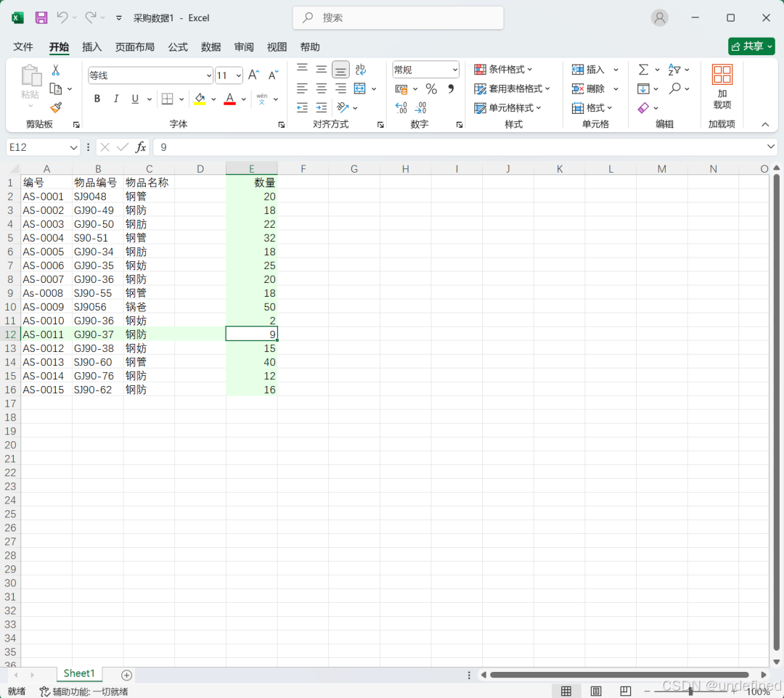Image resolution: width=784 pixels, height=698 pixels.
Task: Increase decimal places
Action: coord(401,107)
